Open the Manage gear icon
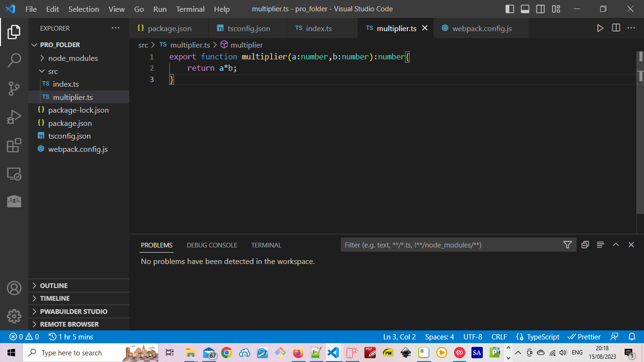Image resolution: width=644 pixels, height=362 pixels. (x=14, y=316)
